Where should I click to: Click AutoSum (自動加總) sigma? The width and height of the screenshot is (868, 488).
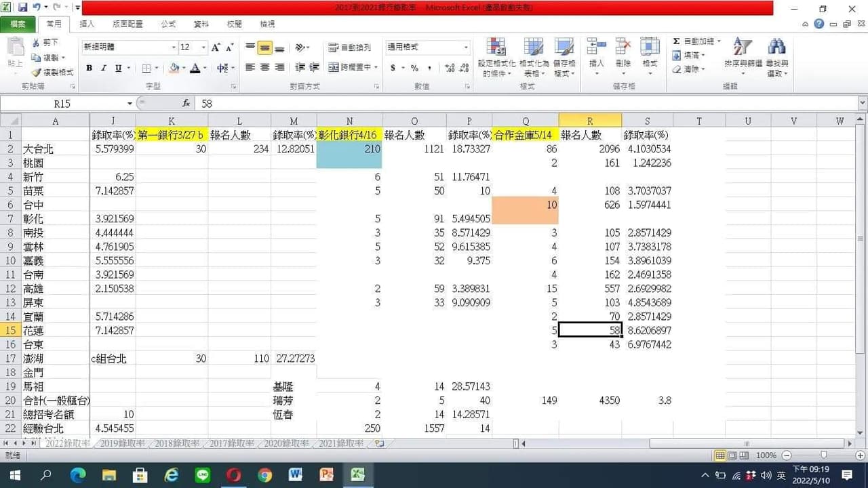(696, 41)
